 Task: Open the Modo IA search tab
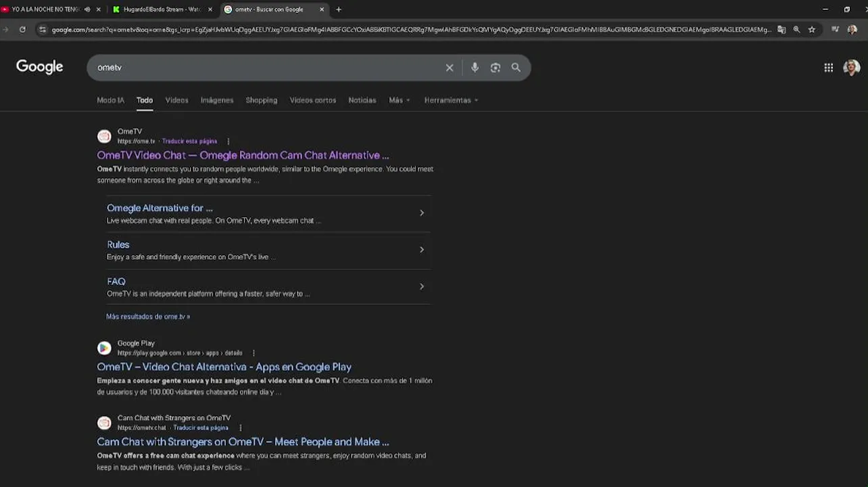point(110,100)
